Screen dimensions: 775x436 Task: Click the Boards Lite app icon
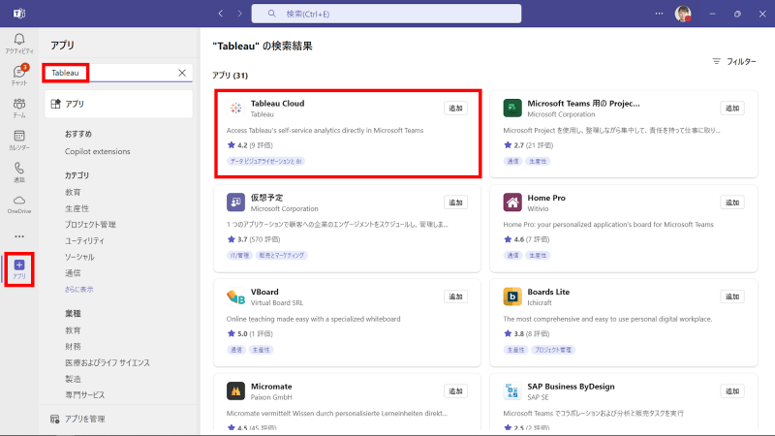pos(512,297)
